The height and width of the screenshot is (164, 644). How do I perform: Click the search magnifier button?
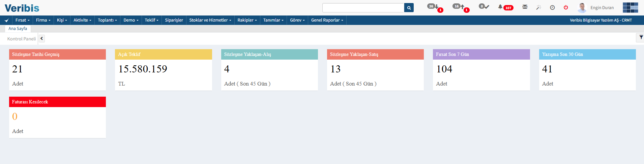click(x=409, y=8)
